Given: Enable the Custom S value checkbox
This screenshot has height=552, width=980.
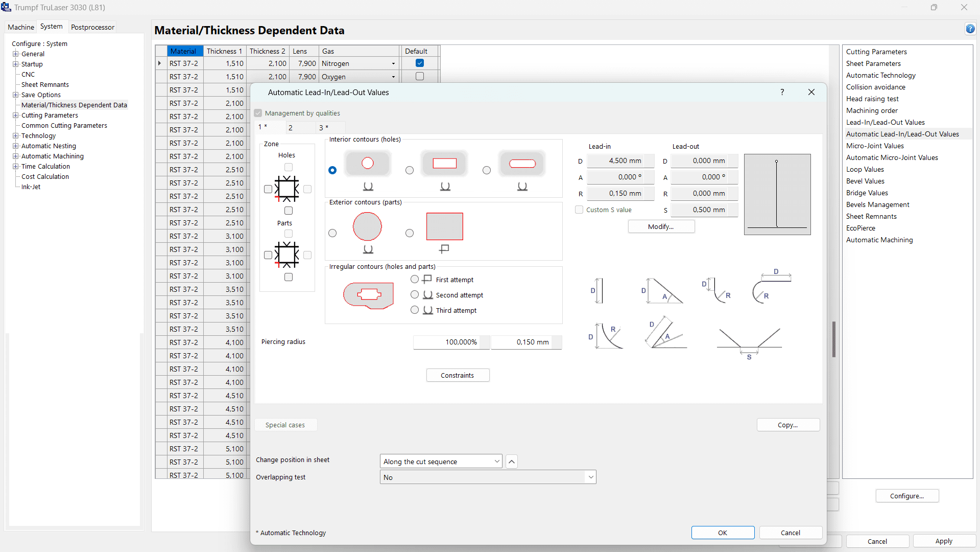Looking at the screenshot, I should (x=579, y=210).
